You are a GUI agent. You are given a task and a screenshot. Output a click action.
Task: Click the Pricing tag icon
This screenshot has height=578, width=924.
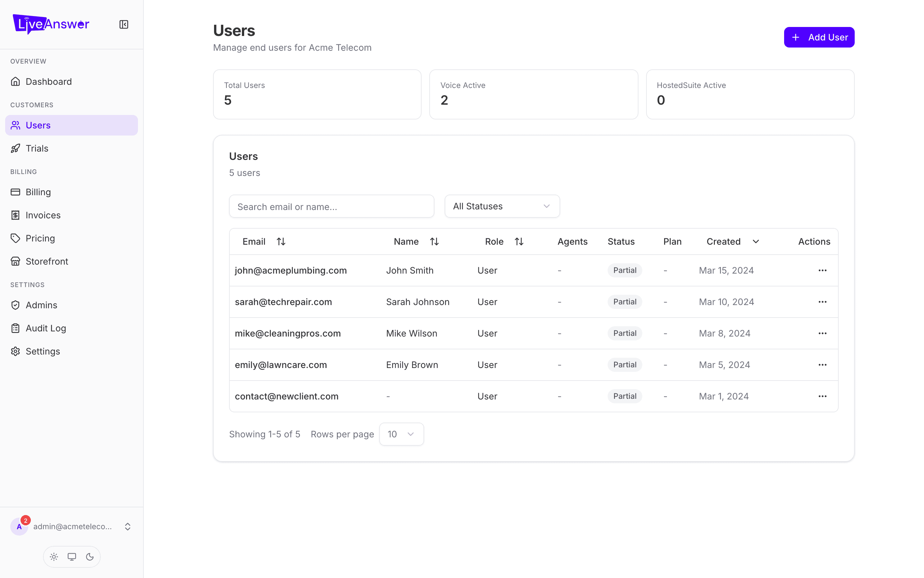click(15, 238)
